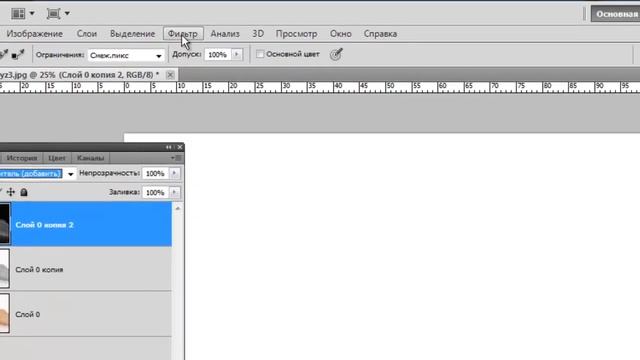Close the layers panel
Screen dimensions: 640x360
click(x=180, y=147)
